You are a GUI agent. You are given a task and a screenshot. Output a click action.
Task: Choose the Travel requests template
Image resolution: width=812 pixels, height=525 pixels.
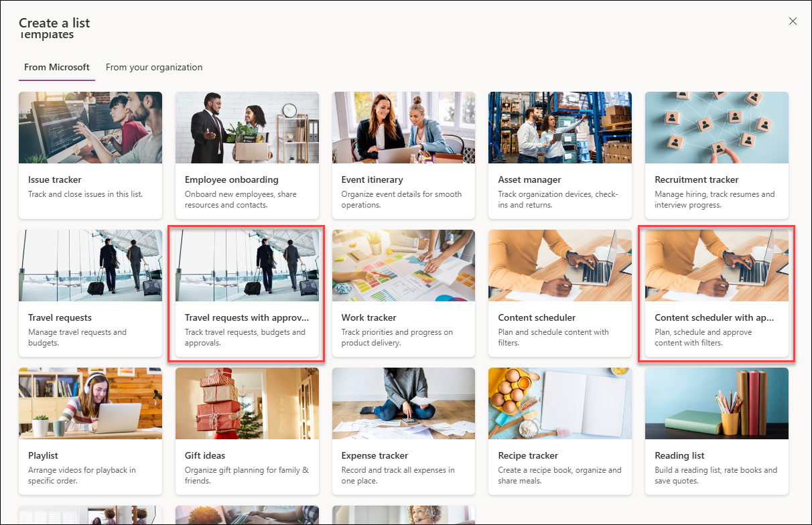tap(90, 293)
